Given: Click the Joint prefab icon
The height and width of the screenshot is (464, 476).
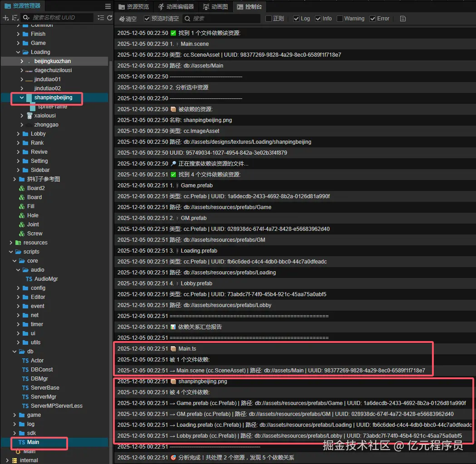Looking at the screenshot, I should [x=22, y=225].
